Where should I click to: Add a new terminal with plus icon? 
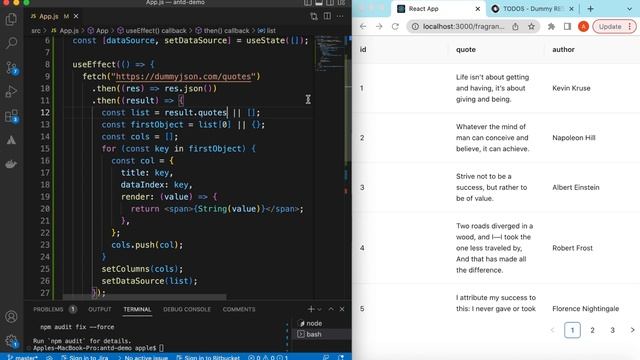311,309
